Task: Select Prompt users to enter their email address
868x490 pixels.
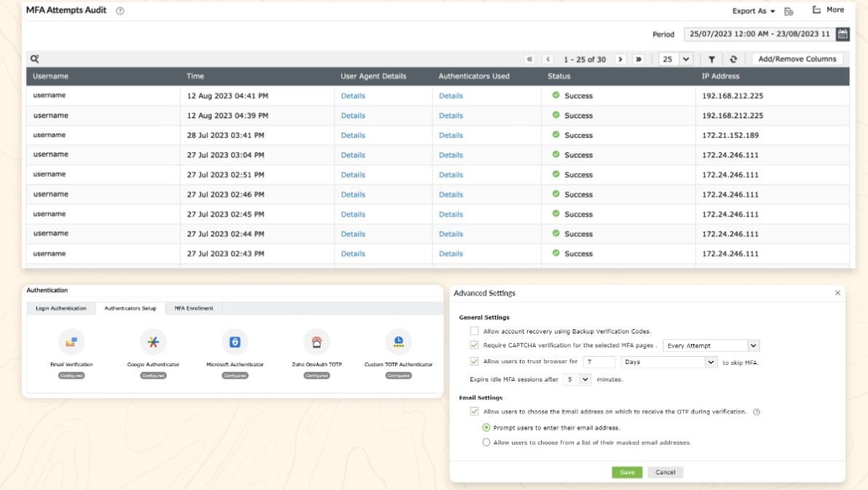Action: pyautogui.click(x=486, y=427)
